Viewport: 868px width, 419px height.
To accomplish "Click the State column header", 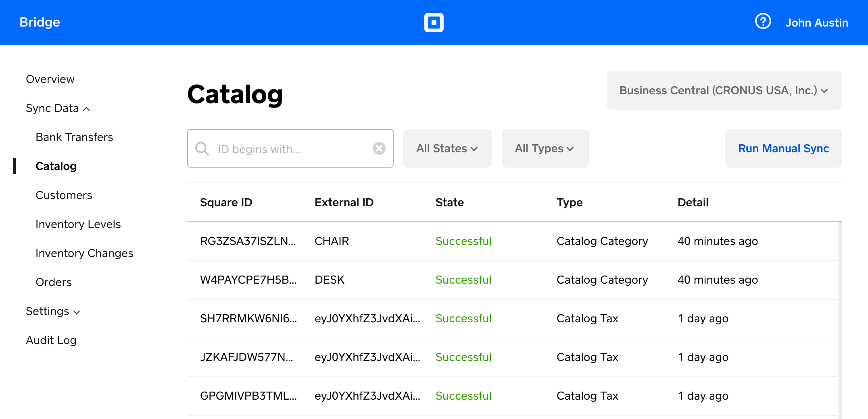I will (x=450, y=202).
